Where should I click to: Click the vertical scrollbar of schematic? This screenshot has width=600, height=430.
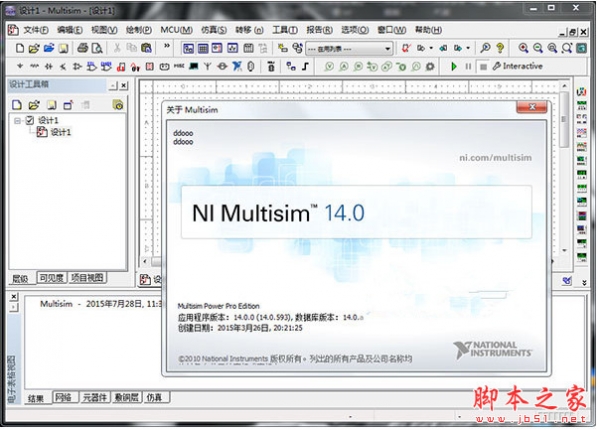(x=564, y=168)
